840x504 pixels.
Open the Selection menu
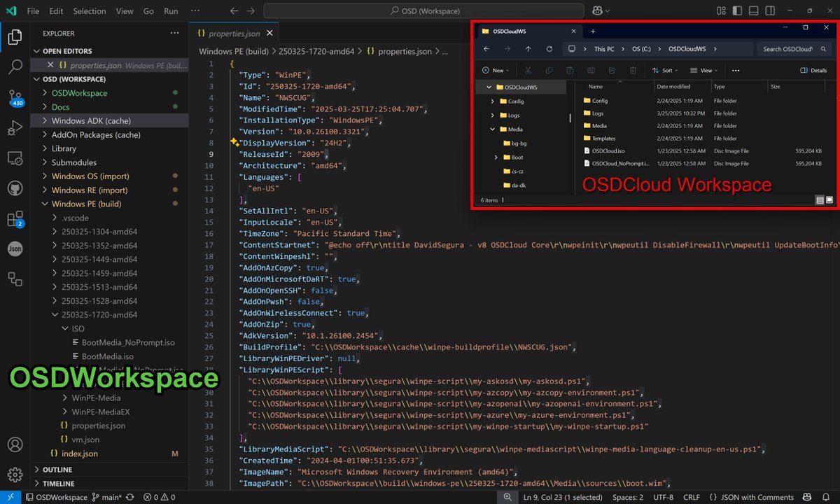(89, 11)
